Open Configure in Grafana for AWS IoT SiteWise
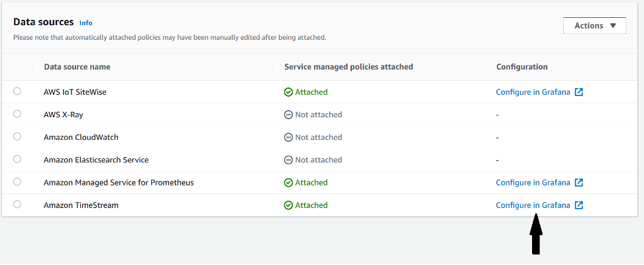This screenshot has width=644, height=265. 533,92
